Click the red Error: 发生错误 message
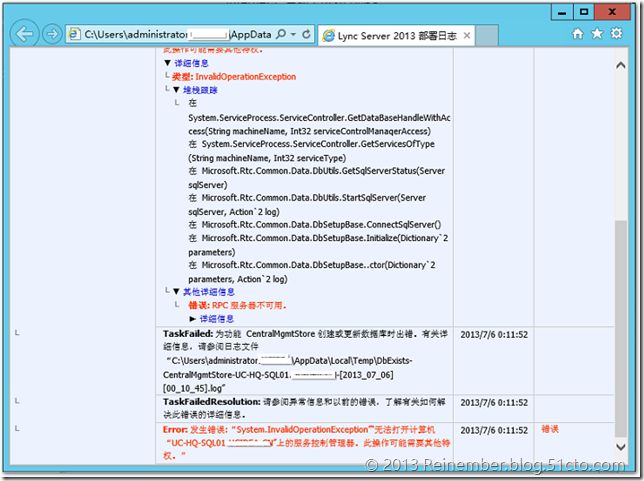This screenshot has height=481, width=644. [x=306, y=442]
